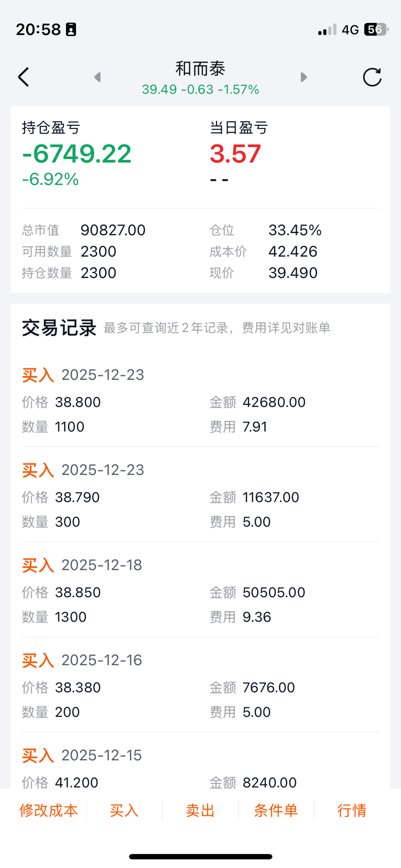
Task: Tap the 买入 button in bottom bar
Action: point(124,810)
